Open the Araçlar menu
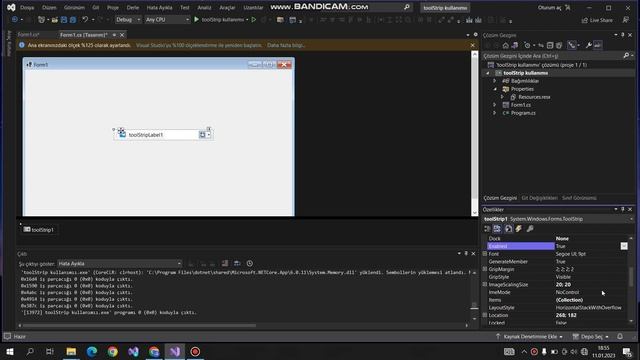The height and width of the screenshot is (360, 640). [227, 7]
